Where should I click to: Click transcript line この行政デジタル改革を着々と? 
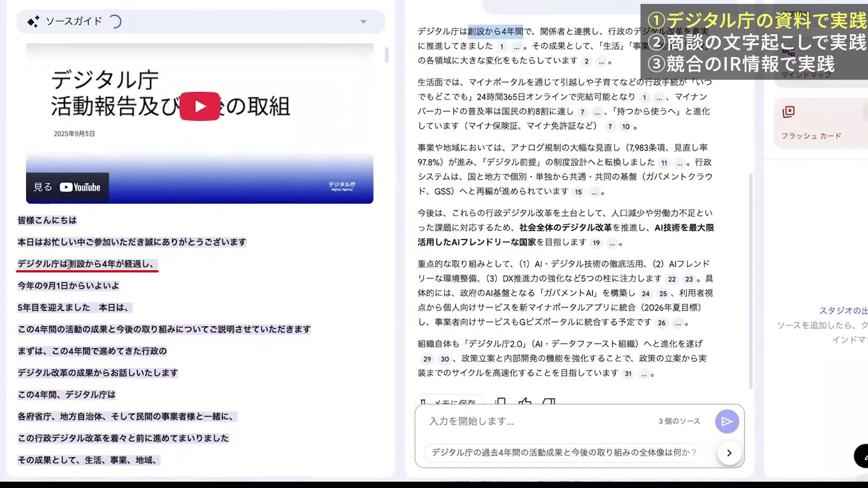[123, 438]
